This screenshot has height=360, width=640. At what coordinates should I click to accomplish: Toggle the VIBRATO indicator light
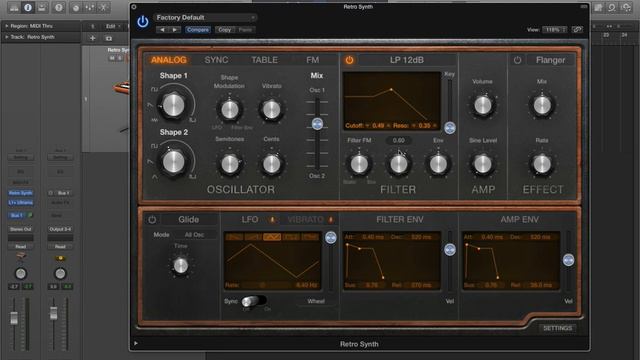331,220
